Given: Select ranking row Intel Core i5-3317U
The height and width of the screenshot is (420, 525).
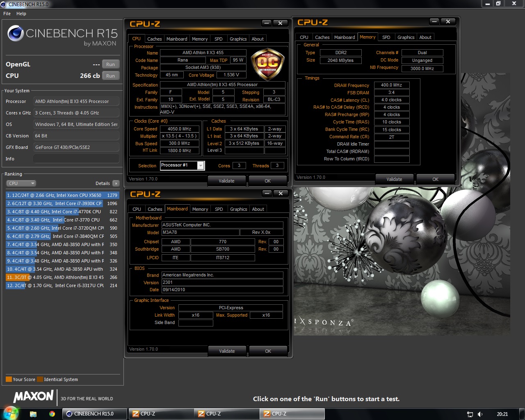Looking at the screenshot, I should pos(62,285).
